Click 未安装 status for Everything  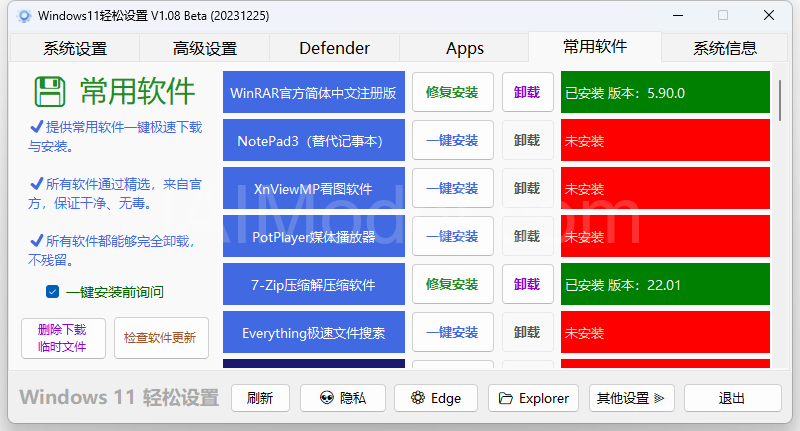click(665, 332)
